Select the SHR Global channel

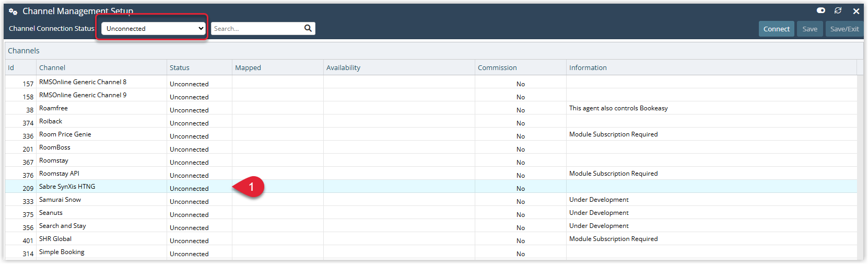point(431,239)
